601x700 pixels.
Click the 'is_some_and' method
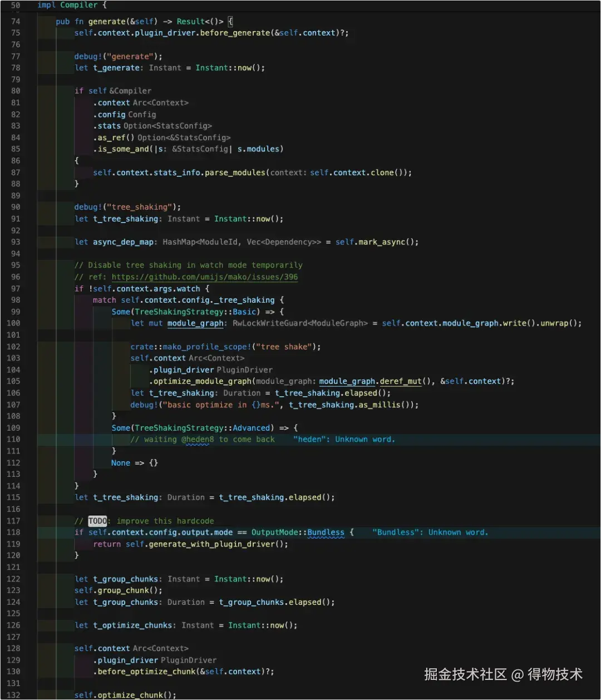123,149
